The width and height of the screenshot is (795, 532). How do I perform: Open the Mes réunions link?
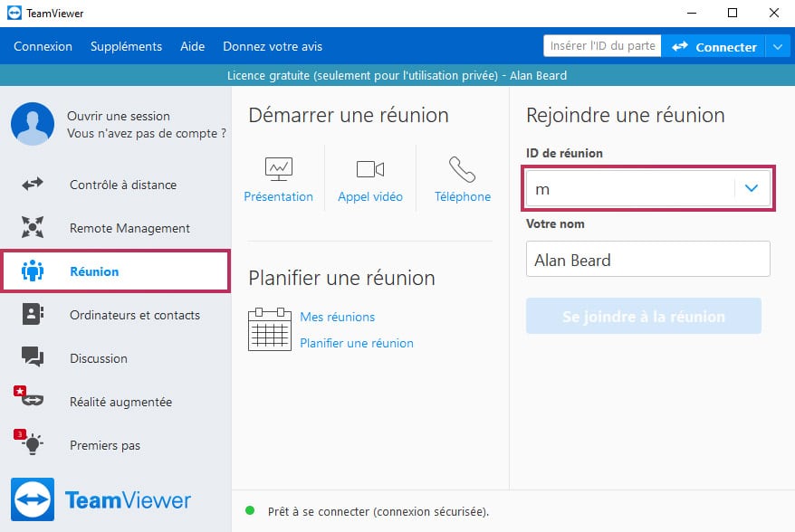point(337,318)
